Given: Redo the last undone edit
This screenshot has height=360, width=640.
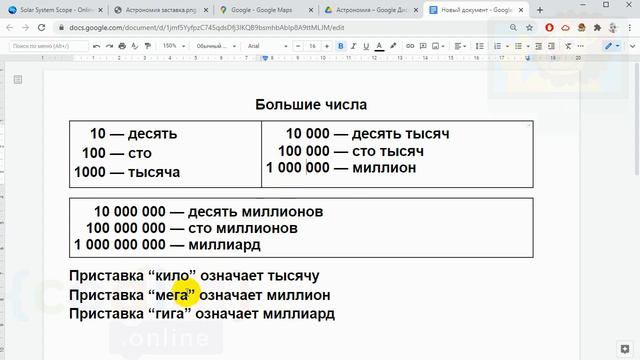Looking at the screenshot, I should tap(109, 46).
